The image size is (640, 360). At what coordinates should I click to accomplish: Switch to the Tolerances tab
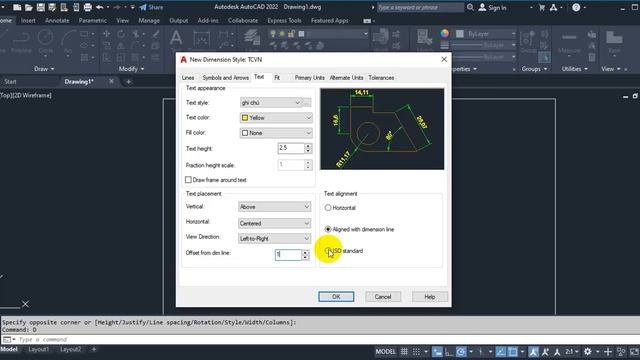(x=381, y=78)
